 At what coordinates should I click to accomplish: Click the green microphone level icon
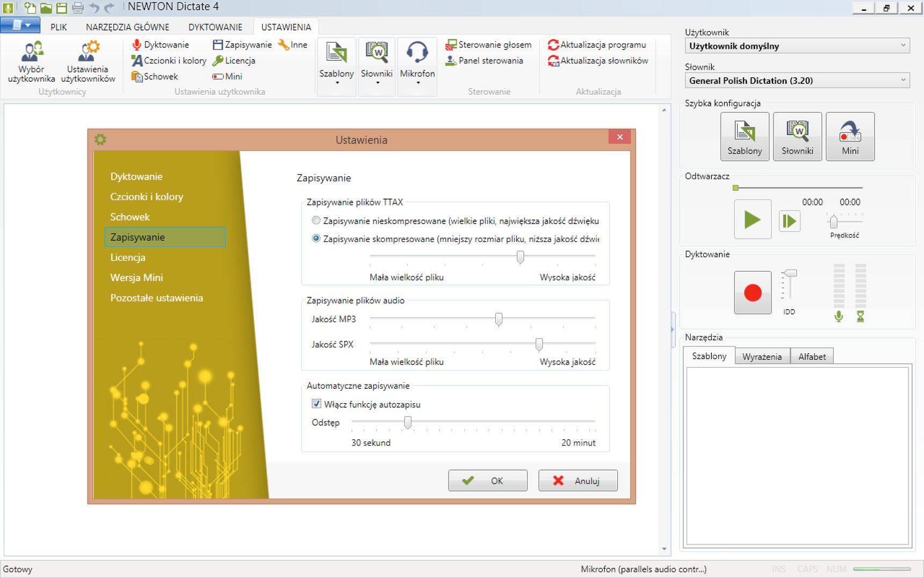[839, 317]
